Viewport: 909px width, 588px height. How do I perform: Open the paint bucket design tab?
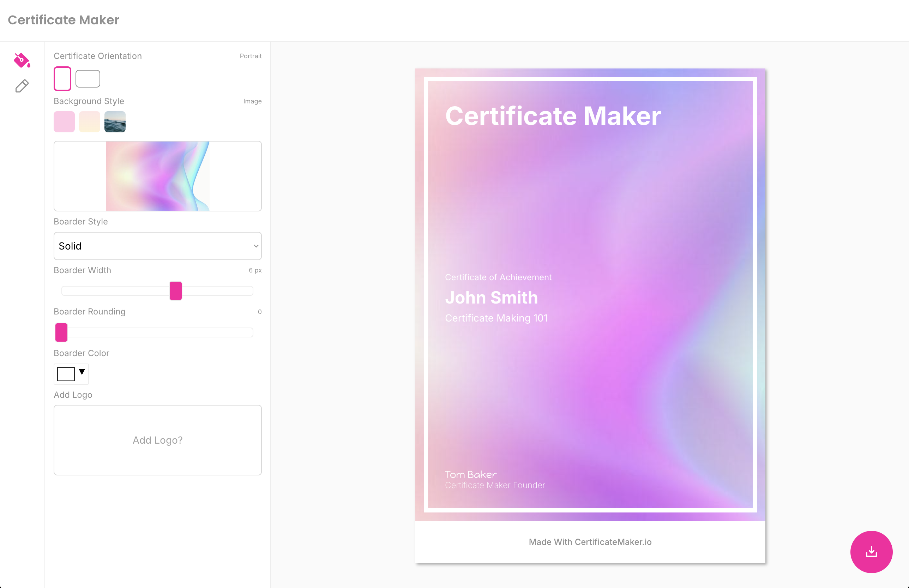22,60
